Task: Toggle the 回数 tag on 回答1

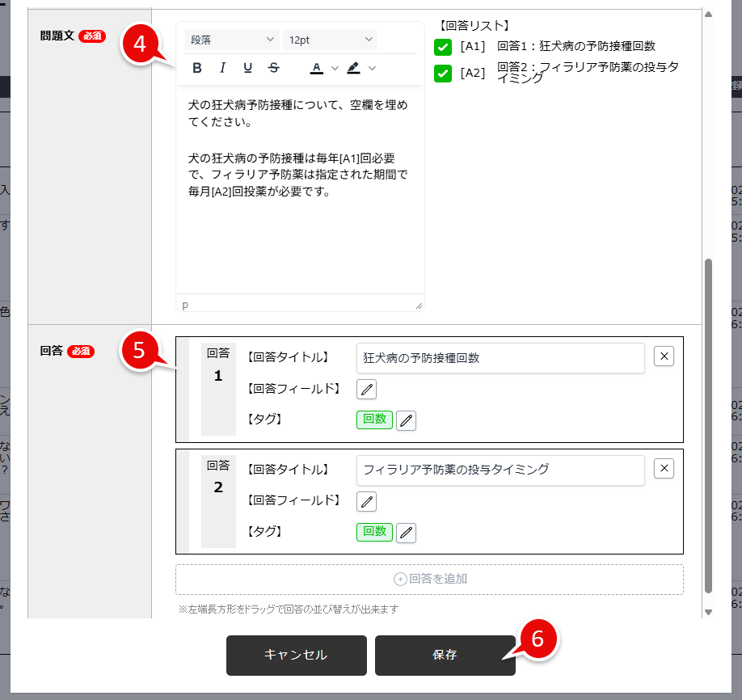Action: (373, 420)
